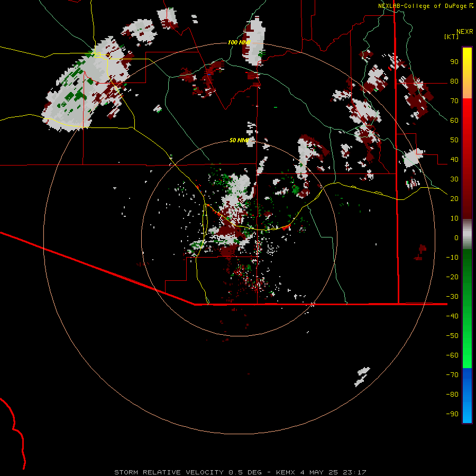Click the 70 value on velocity scale
Image resolution: width=476 pixels, height=476 pixels.
pyautogui.click(x=454, y=101)
